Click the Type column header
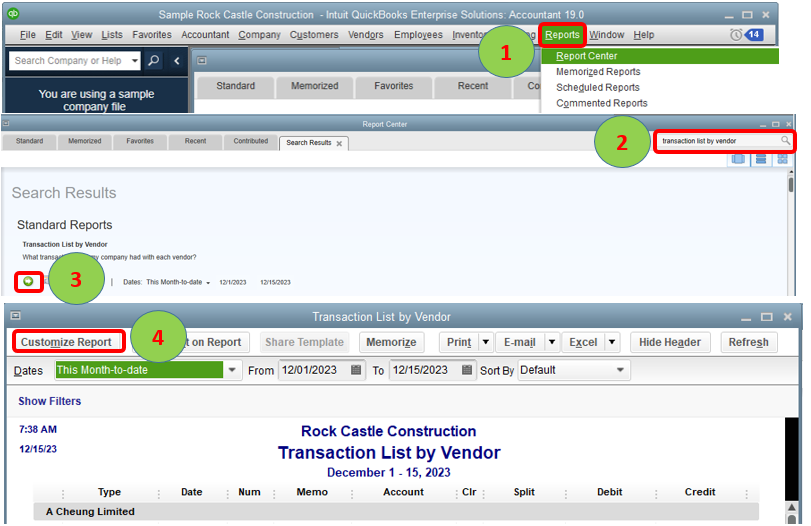This screenshot has width=811, height=526. click(x=109, y=492)
